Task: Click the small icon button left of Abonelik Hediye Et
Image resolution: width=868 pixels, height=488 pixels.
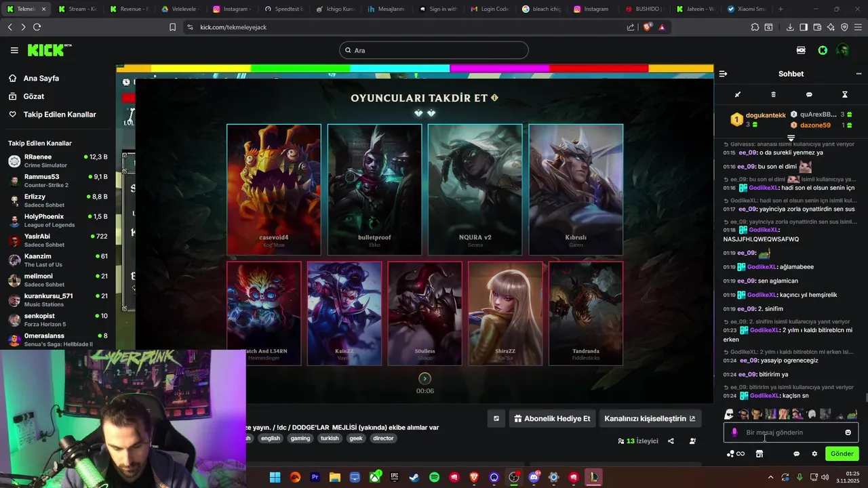Action: click(x=496, y=419)
